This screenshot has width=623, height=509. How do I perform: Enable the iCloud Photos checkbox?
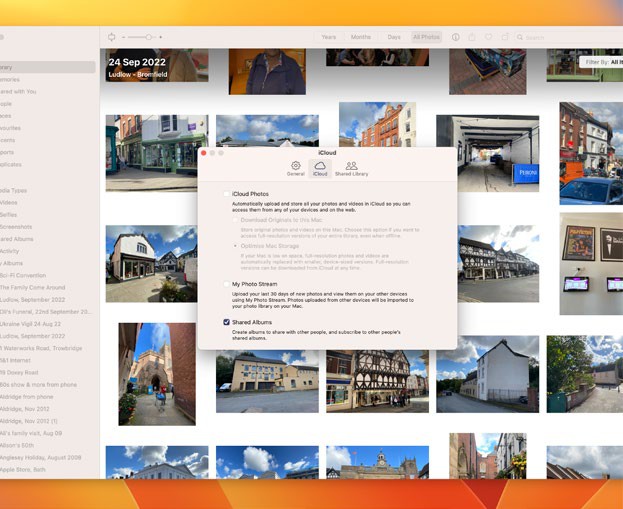tap(226, 194)
